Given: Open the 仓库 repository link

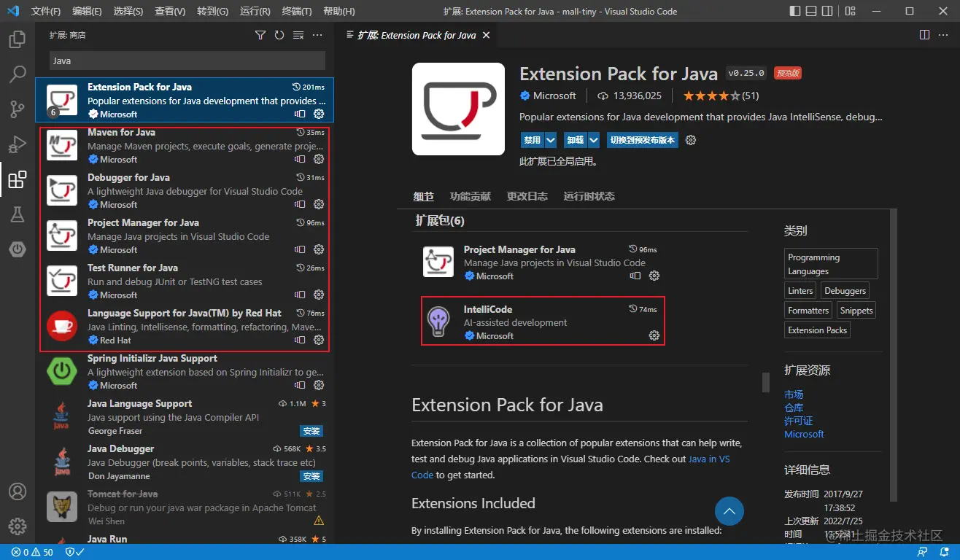Looking at the screenshot, I should (794, 408).
